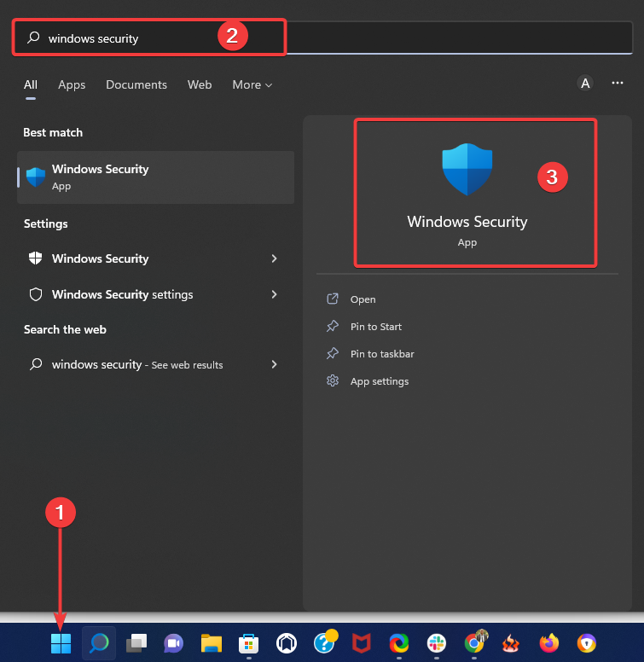Open the Windows Start button in taskbar
Image resolution: width=644 pixels, height=662 pixels.
(x=61, y=643)
